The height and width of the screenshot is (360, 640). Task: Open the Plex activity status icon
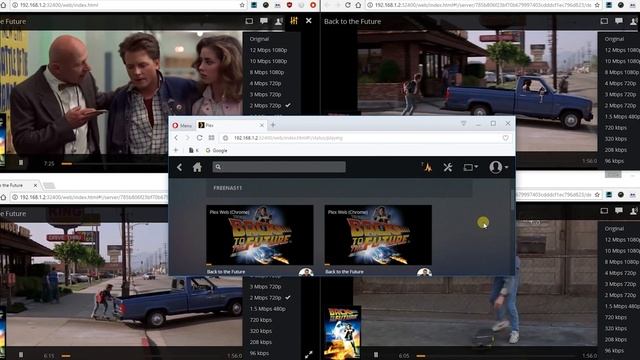coord(427,167)
